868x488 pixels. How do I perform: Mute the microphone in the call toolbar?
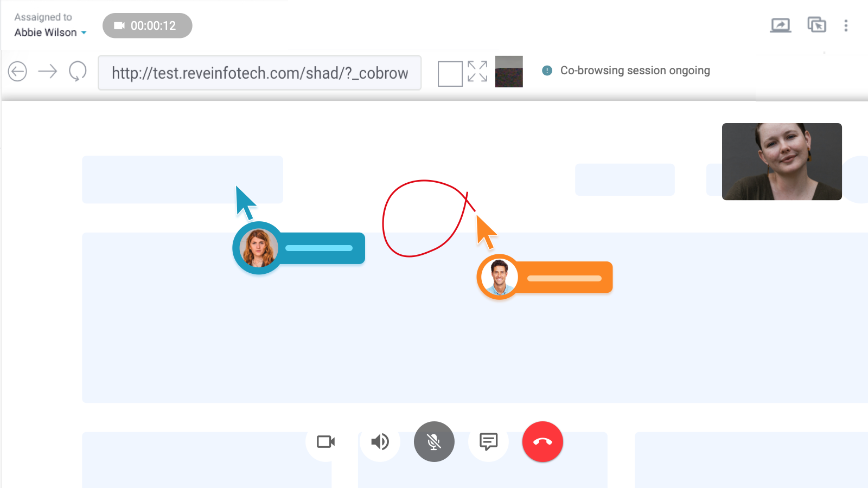(434, 442)
